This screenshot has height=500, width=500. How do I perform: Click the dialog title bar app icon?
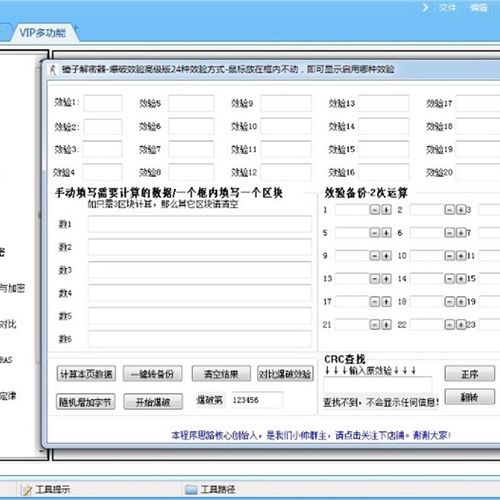53,70
